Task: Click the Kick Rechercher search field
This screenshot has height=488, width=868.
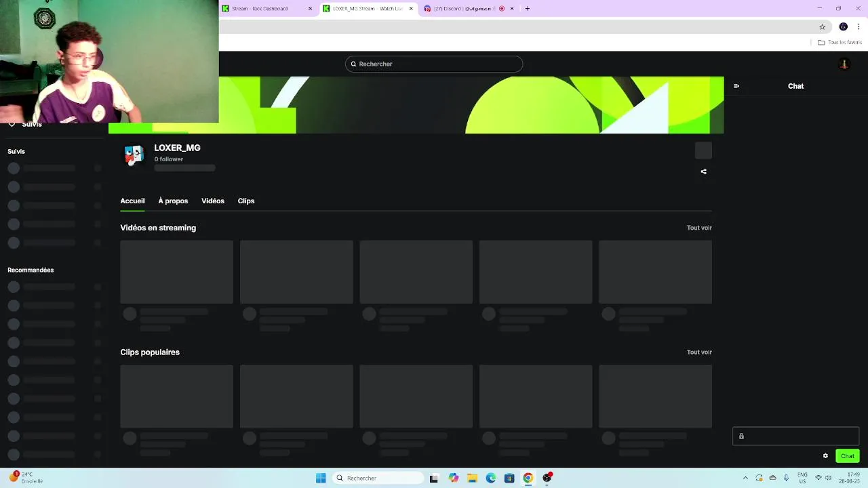Action: pos(434,64)
